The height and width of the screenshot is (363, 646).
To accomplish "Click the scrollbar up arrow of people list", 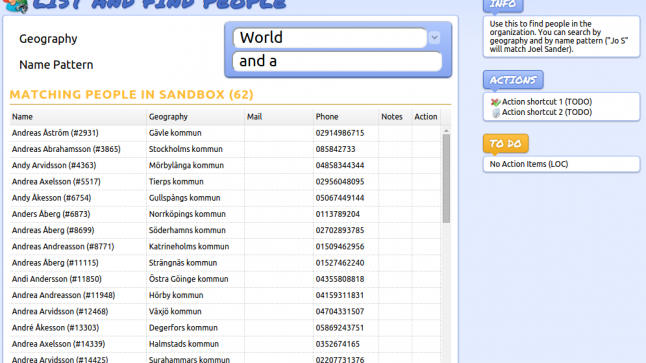I will [x=446, y=131].
